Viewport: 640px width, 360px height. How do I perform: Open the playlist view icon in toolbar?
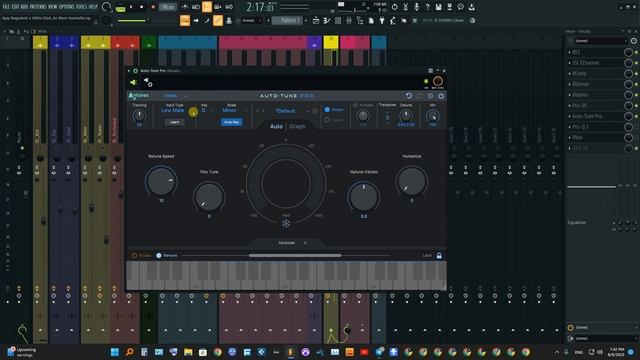316,20
